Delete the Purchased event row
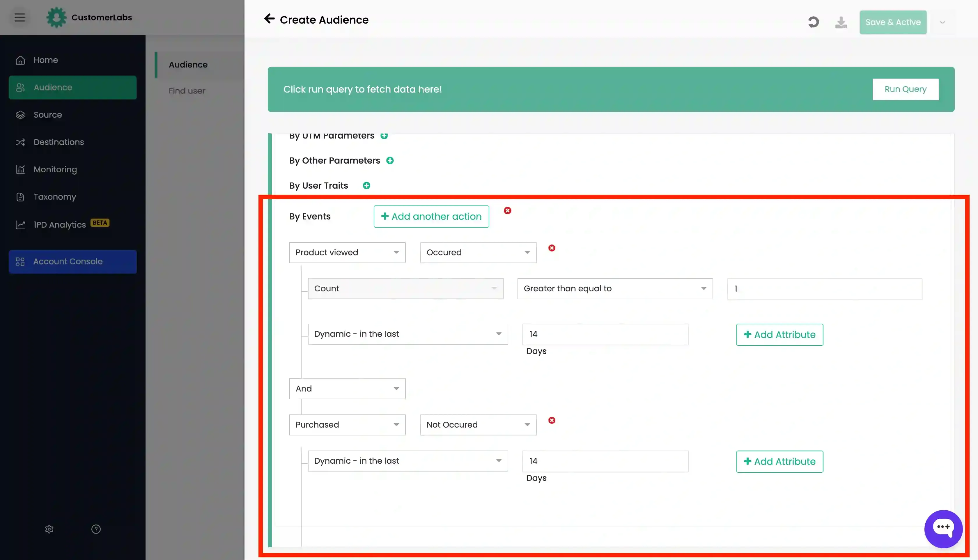 click(x=552, y=420)
